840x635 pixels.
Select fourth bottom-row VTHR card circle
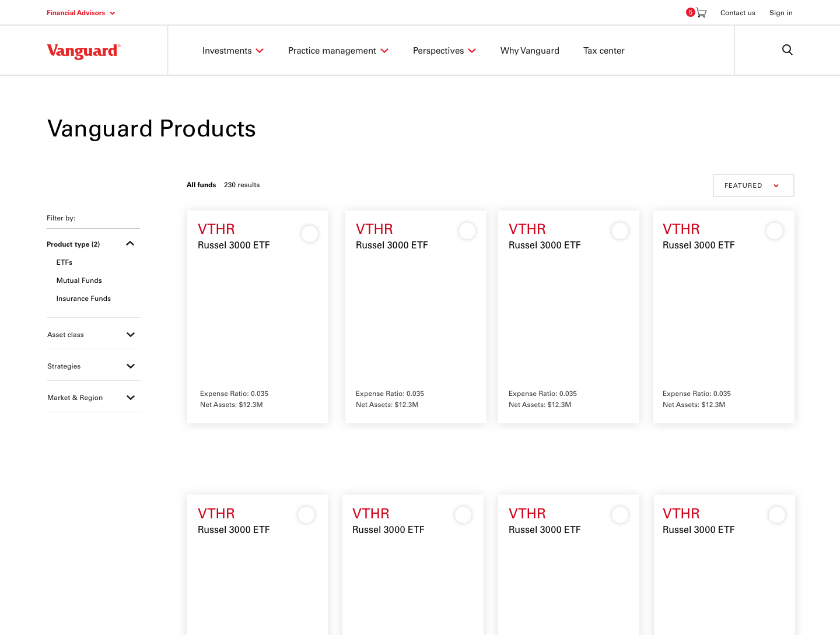coord(777,515)
